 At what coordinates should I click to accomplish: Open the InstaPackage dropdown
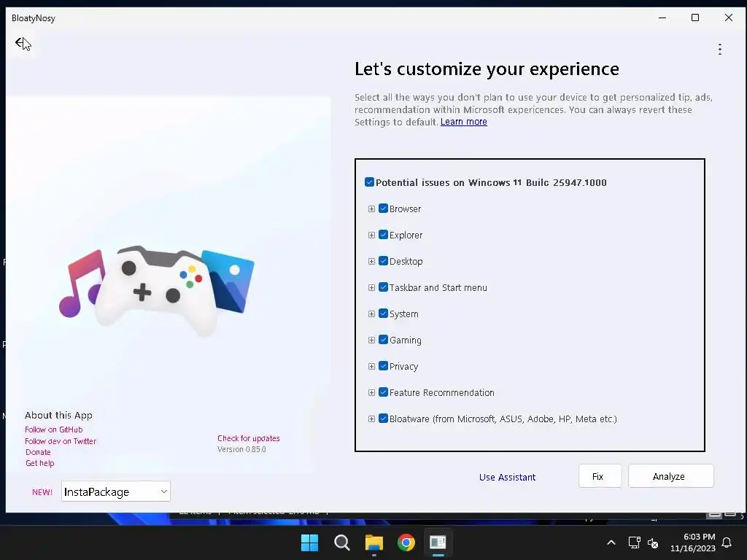point(116,491)
